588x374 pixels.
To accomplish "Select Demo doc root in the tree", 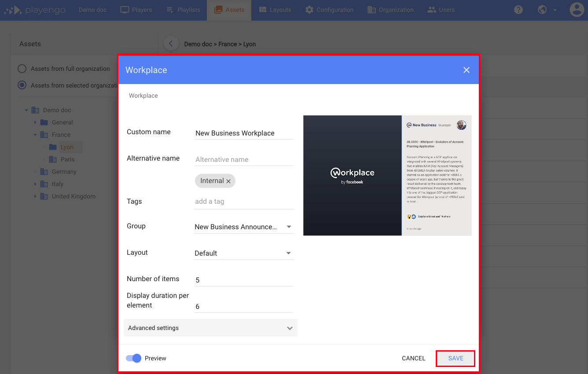I will click(x=57, y=110).
